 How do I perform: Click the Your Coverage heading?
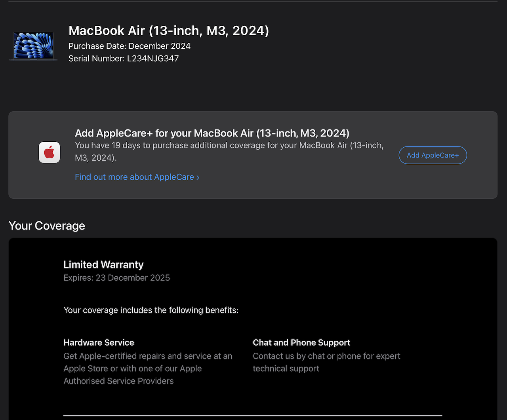(47, 226)
